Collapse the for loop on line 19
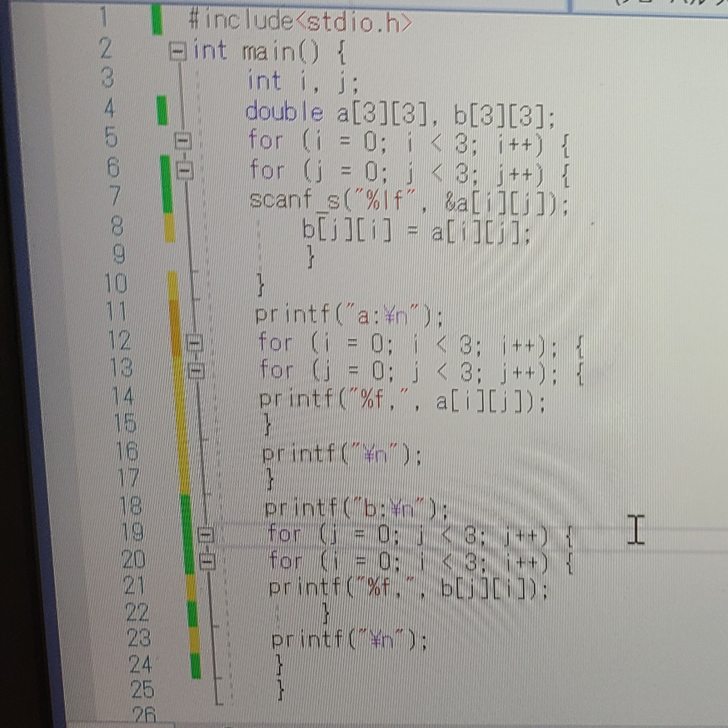The width and height of the screenshot is (728, 728). 205,535
